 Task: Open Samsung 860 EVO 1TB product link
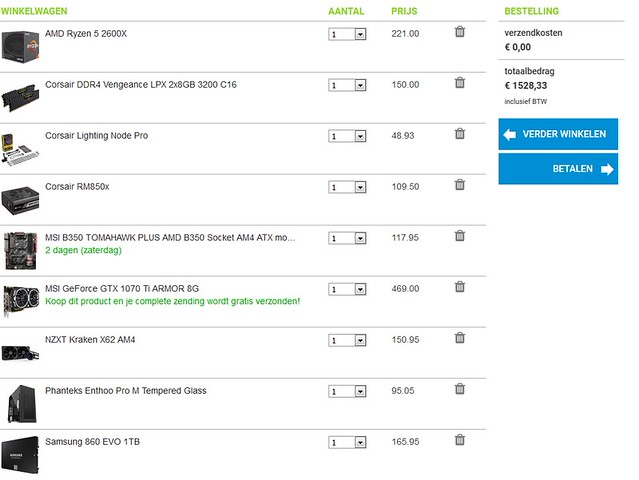92,441
